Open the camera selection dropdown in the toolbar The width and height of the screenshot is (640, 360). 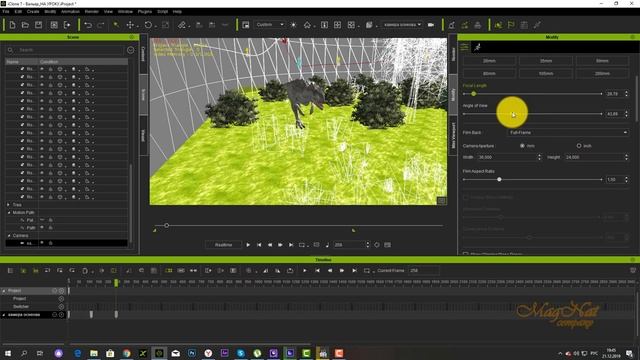402,25
